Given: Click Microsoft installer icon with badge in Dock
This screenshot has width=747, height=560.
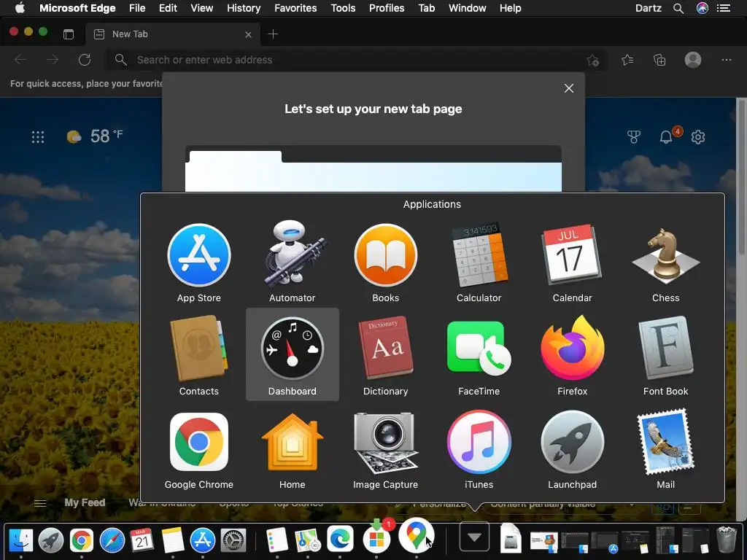Looking at the screenshot, I should pos(377,537).
